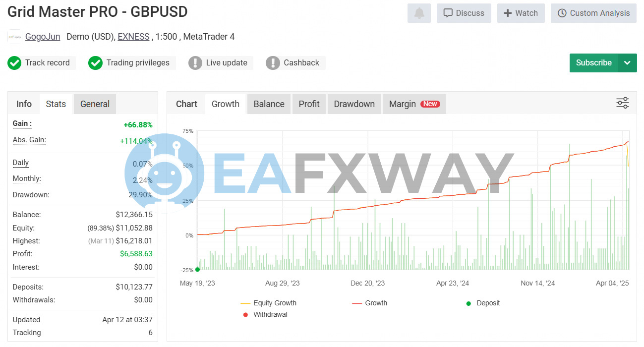Screen dimensions: 644x347
Task: Click the Live update exclamation icon
Action: tap(195, 63)
